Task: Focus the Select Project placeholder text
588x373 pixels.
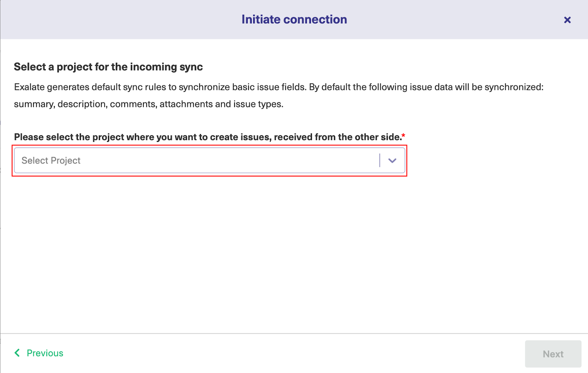Action: (51, 161)
